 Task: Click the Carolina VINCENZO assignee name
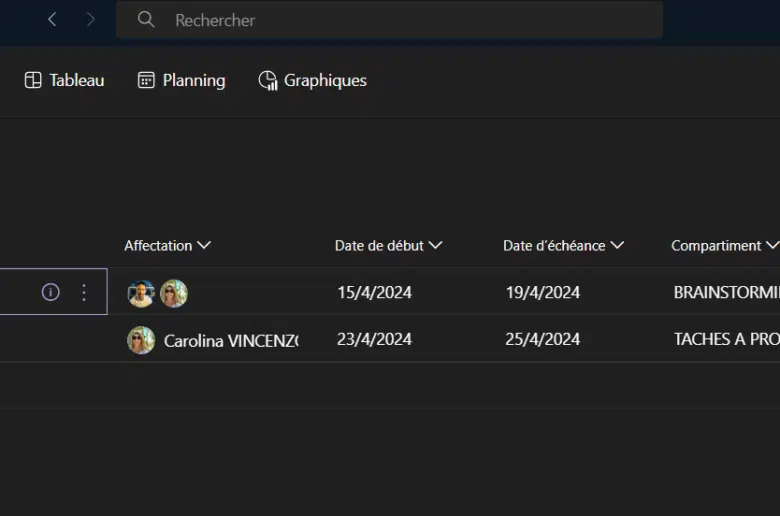pos(231,340)
